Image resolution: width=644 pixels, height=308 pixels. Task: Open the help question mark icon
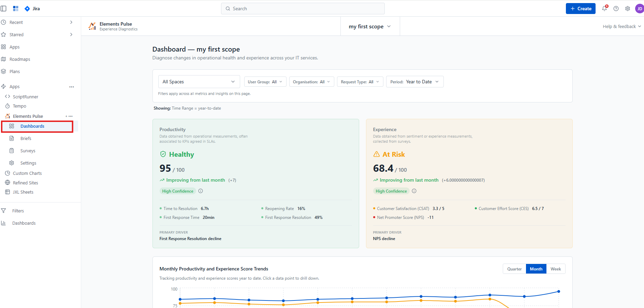(616, 9)
